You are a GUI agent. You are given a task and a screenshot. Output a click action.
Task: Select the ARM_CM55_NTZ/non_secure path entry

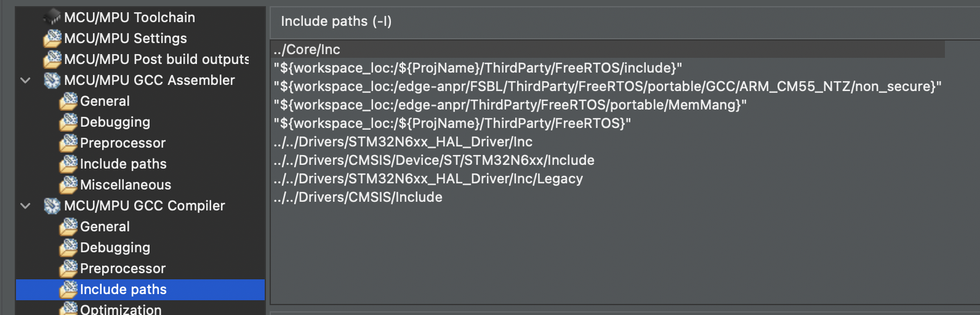[x=607, y=86]
